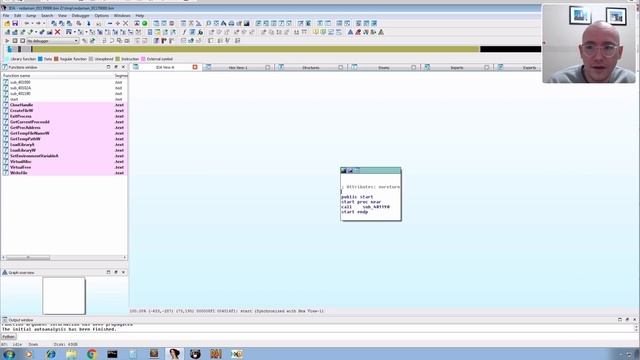Click the debugger start play icon
640x360 pixels.
coord(7,41)
